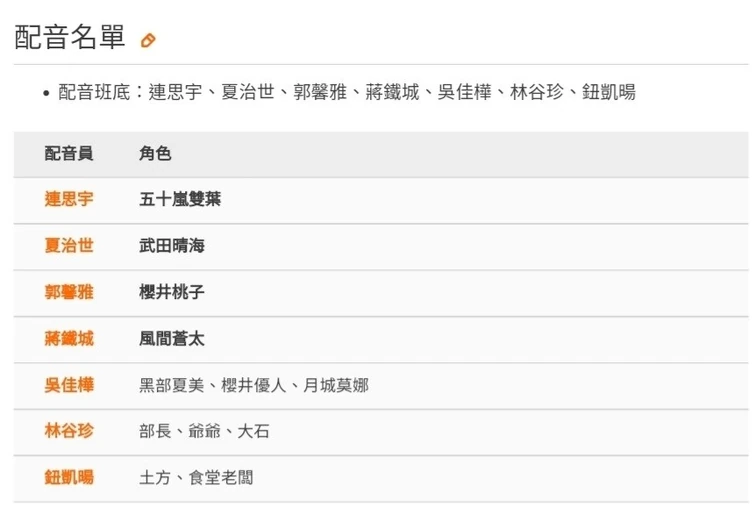This screenshot has width=755, height=514.
Task: Click the roles cell 土方、食堂老闆
Action: (196, 477)
